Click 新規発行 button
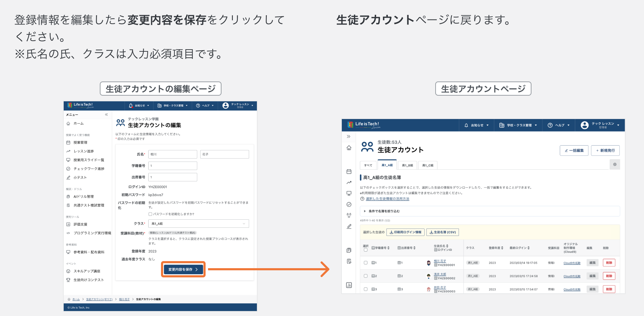Image resolution: width=644 pixels, height=316 pixels. click(x=605, y=151)
